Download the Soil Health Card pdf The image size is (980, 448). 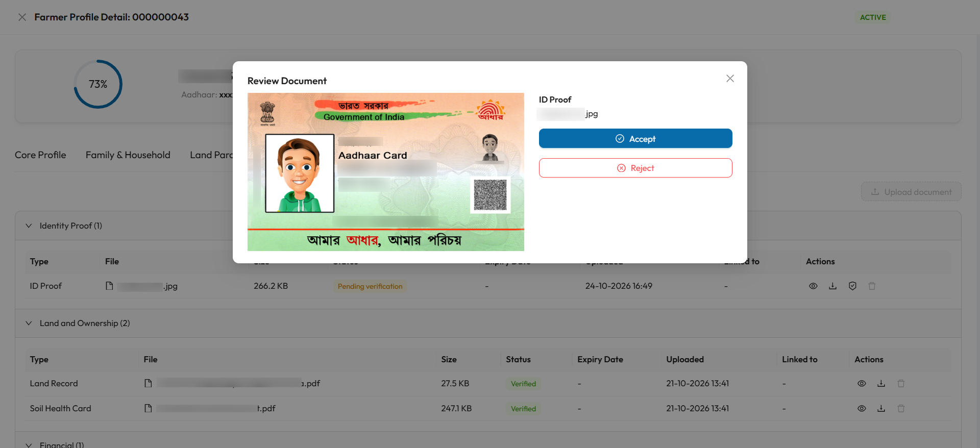[x=881, y=409]
